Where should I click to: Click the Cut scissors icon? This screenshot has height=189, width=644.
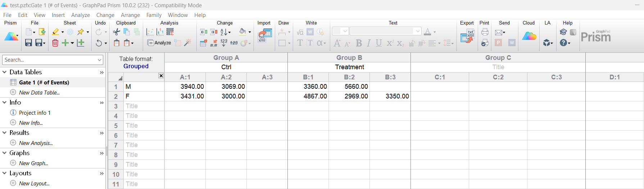116,32
